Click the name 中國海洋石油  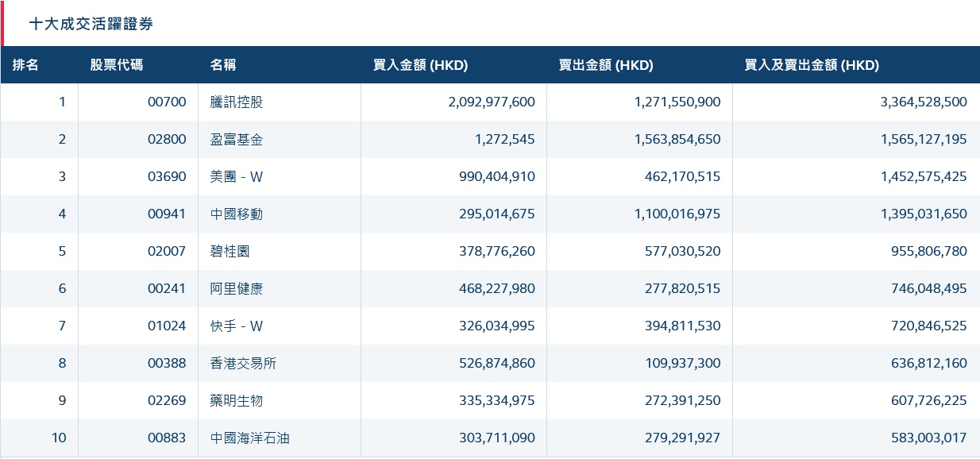click(x=249, y=438)
